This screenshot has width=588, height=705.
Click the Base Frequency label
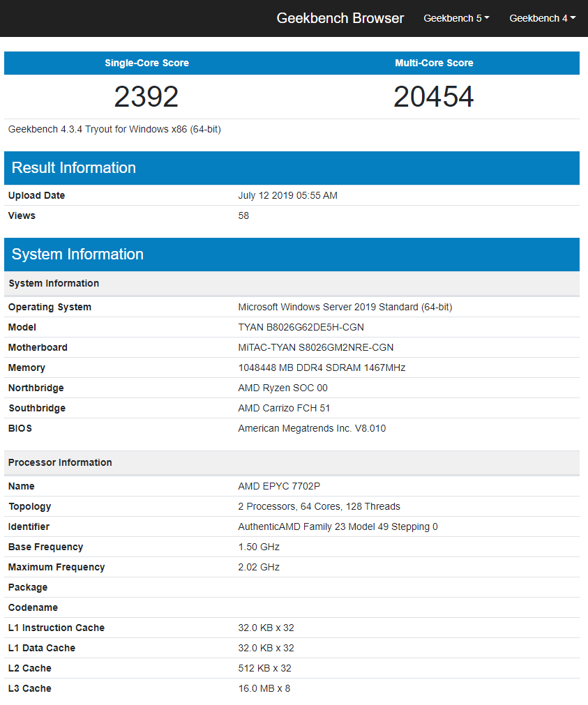(x=45, y=547)
